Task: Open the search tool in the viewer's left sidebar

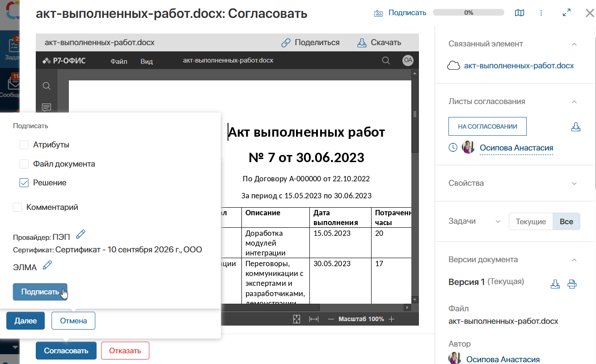Action: pyautogui.click(x=46, y=86)
